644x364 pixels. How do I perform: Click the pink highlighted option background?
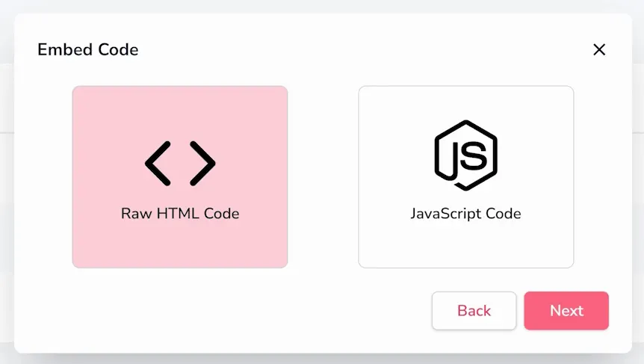pos(180,247)
